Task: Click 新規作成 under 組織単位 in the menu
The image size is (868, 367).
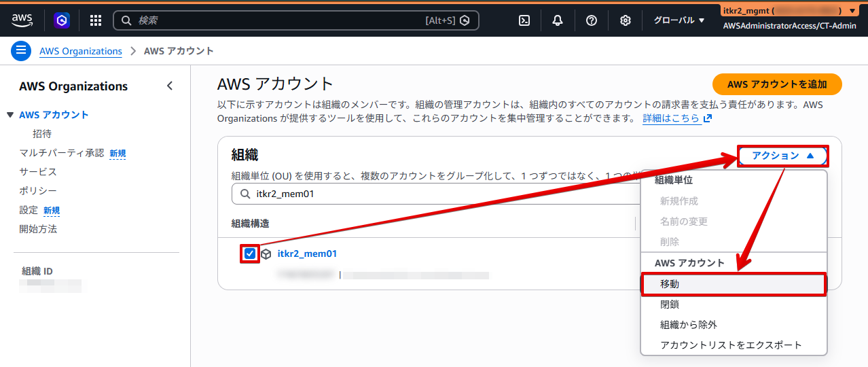Action: pyautogui.click(x=734, y=201)
